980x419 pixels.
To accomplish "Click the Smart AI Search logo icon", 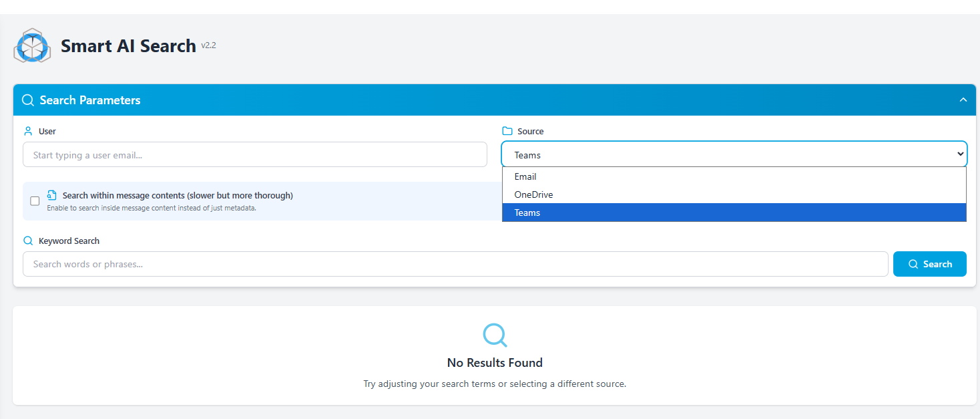I will [x=32, y=46].
